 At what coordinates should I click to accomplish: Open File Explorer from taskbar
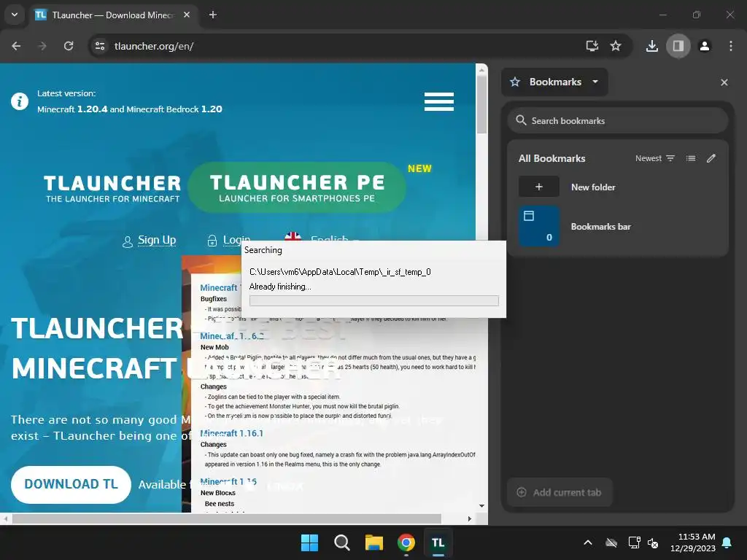click(374, 542)
